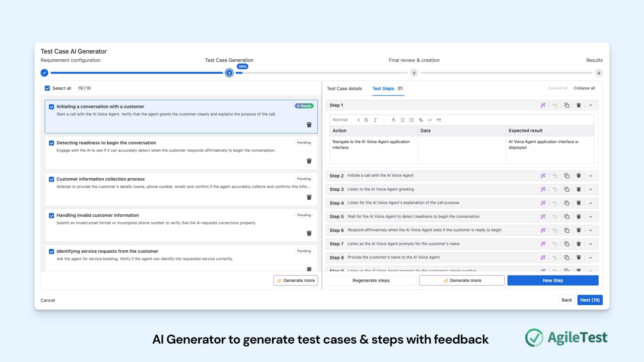Click Generate more under test cases list

pyautogui.click(x=296, y=281)
